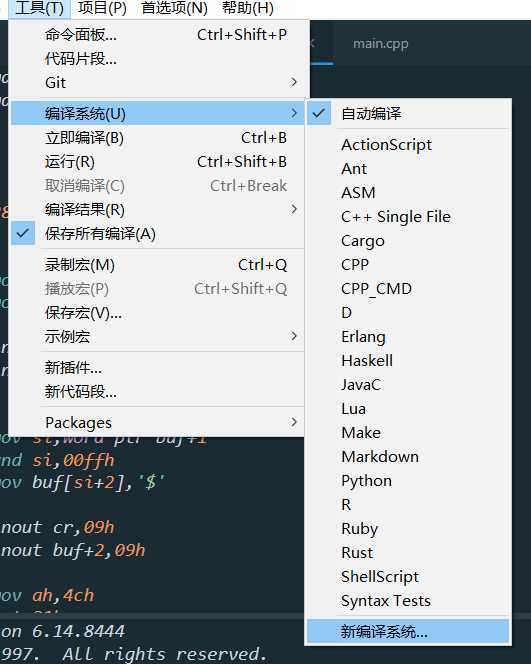Open the 帮助(H) menu
The height and width of the screenshot is (664, 531).
click(x=248, y=8)
